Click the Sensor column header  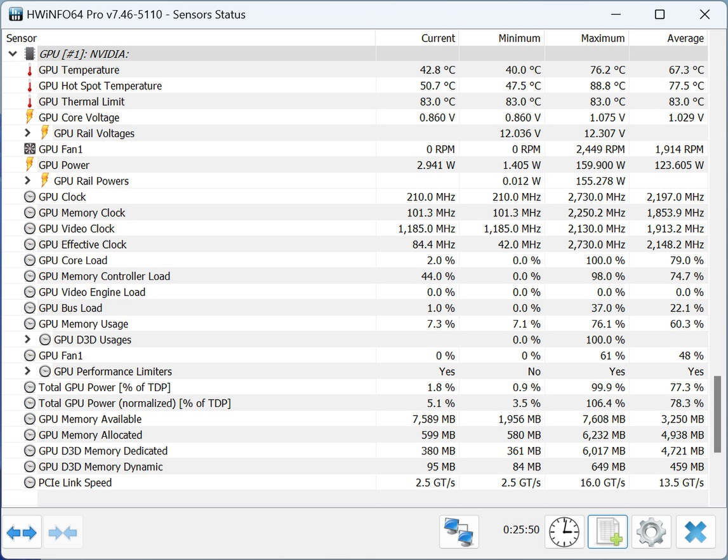tap(189, 38)
